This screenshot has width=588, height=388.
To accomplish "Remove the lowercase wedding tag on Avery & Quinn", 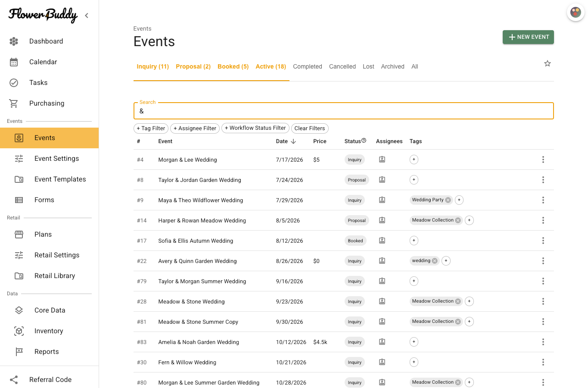I will (435, 261).
